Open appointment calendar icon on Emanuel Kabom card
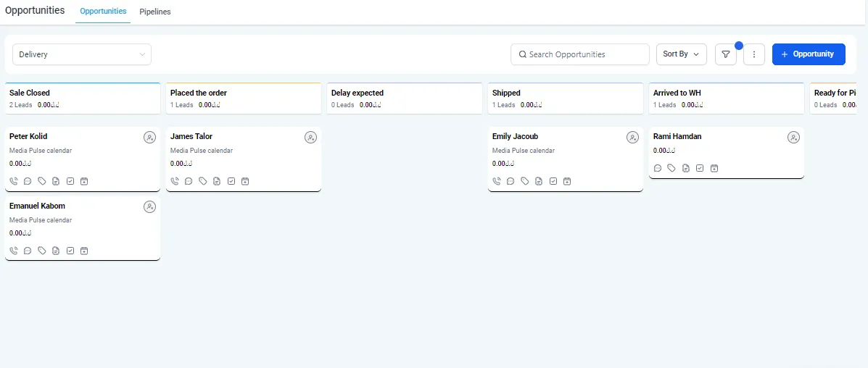868x368 pixels. (84, 251)
